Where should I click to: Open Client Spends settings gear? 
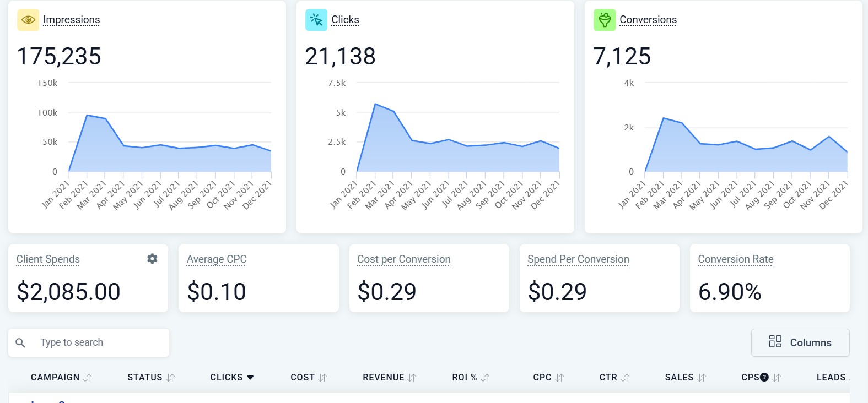153,259
